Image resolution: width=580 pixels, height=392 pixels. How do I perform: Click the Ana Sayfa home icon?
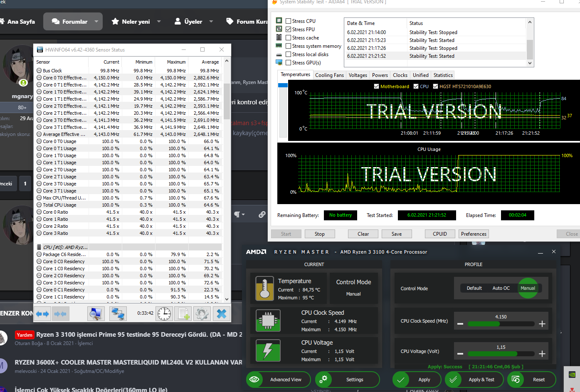coord(2,21)
